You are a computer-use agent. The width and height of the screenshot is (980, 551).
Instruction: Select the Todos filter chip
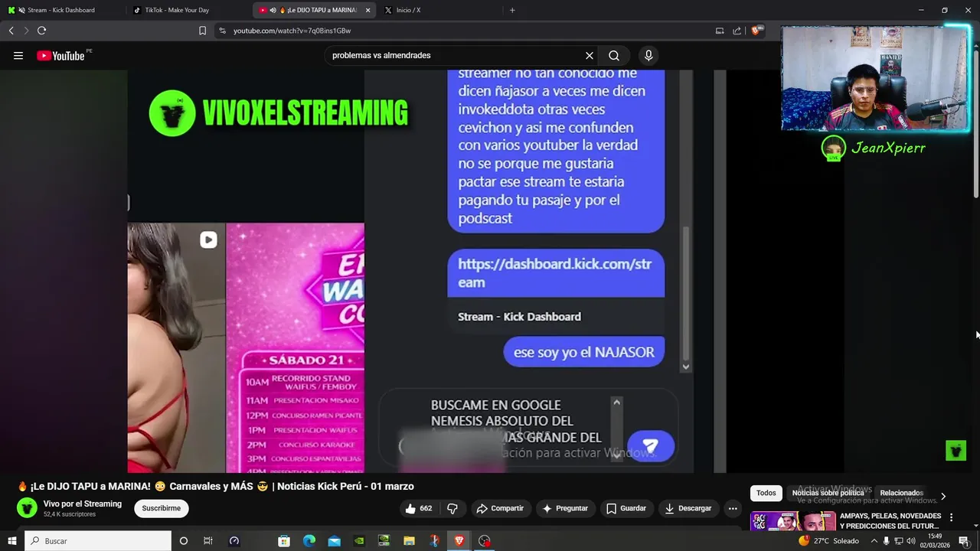766,494
